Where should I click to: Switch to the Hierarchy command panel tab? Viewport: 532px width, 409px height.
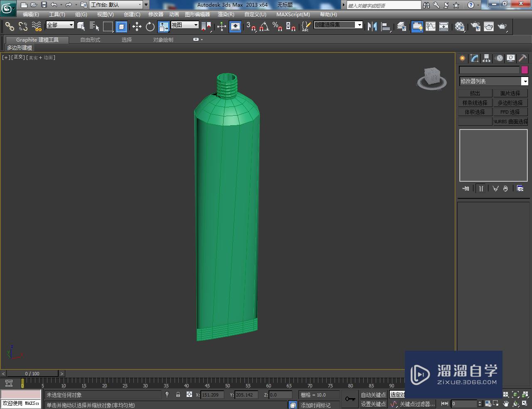click(x=486, y=58)
